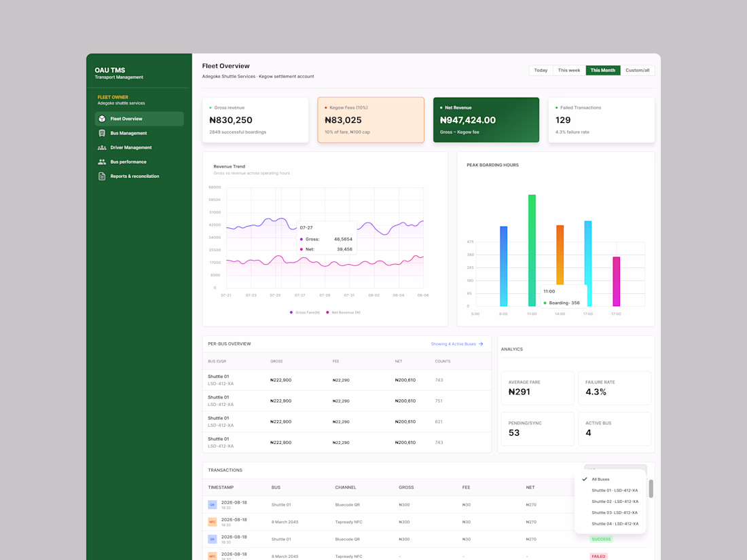
Task: Click the Transactions table scrollbar thumb
Action: pyautogui.click(x=651, y=489)
